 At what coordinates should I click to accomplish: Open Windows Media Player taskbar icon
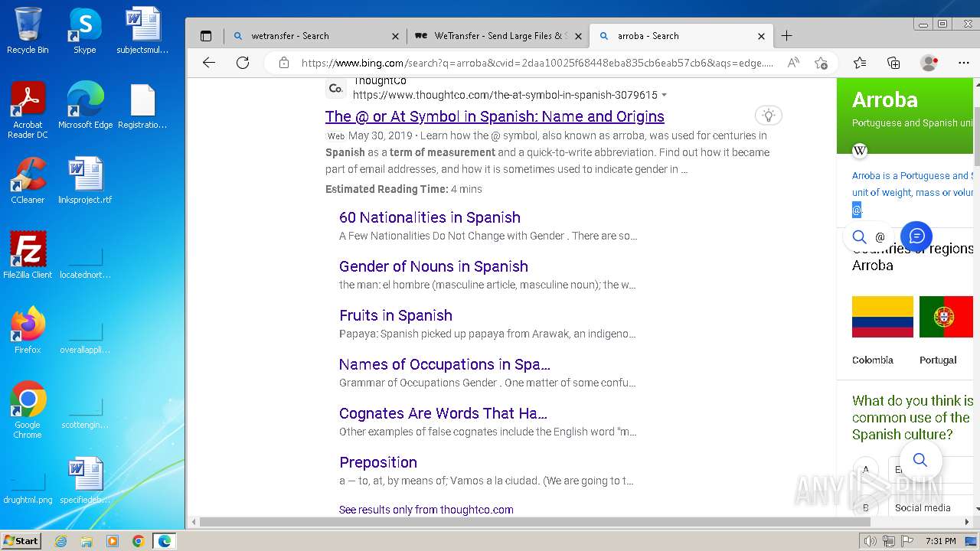tap(113, 541)
